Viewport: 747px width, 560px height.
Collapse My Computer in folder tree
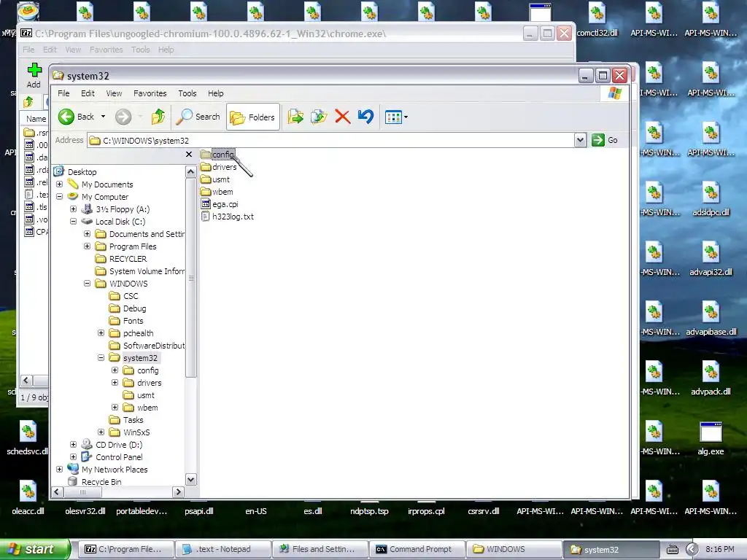[60, 197]
